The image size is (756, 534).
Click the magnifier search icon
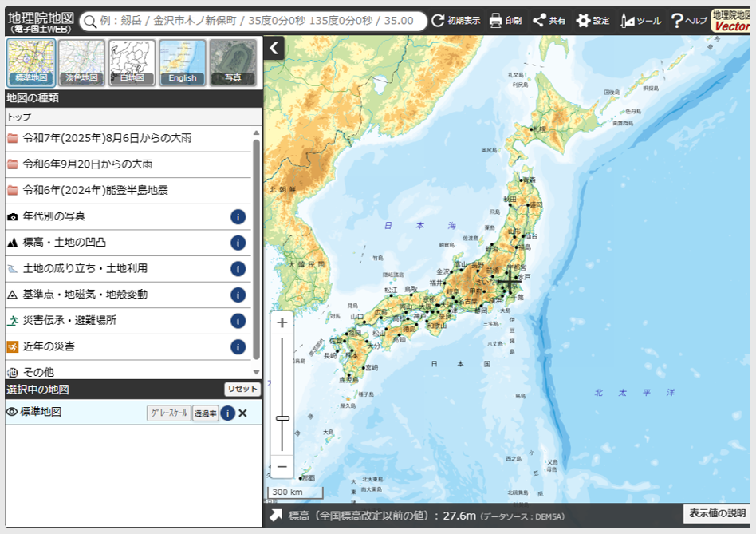pos(89,22)
